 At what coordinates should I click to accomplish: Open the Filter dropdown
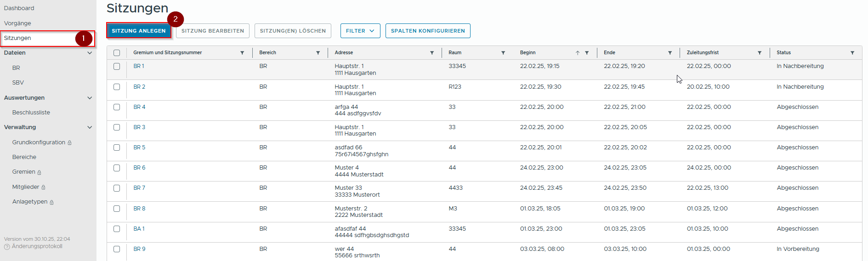[x=360, y=31]
